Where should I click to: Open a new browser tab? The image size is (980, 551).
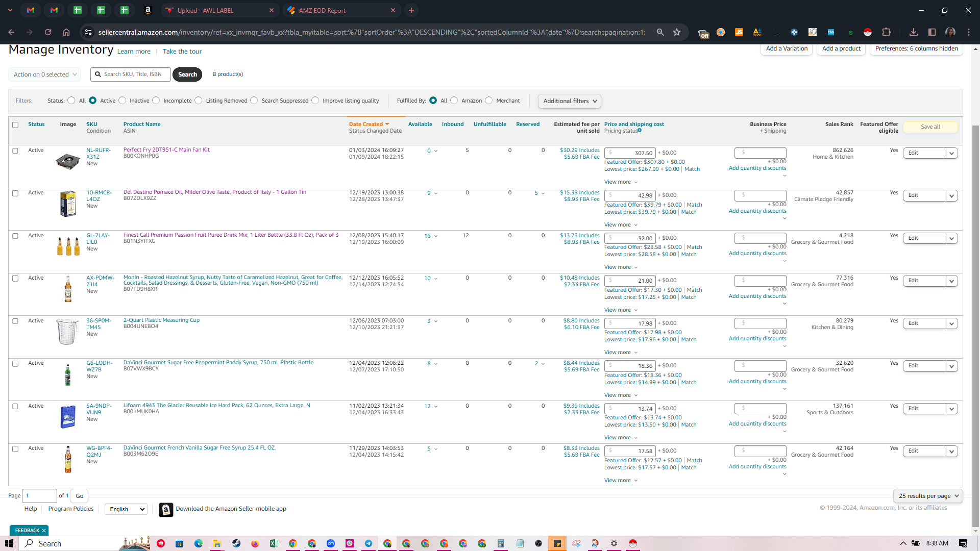[411, 10]
